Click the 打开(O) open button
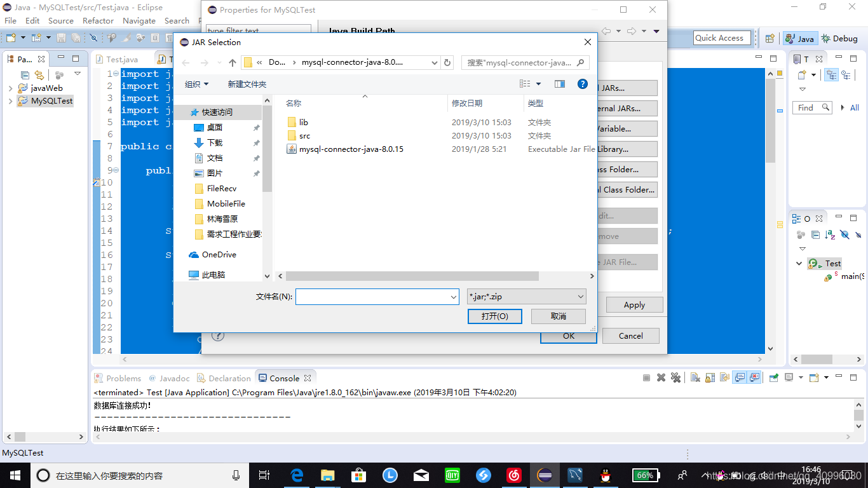This screenshot has height=488, width=868. coord(494,316)
